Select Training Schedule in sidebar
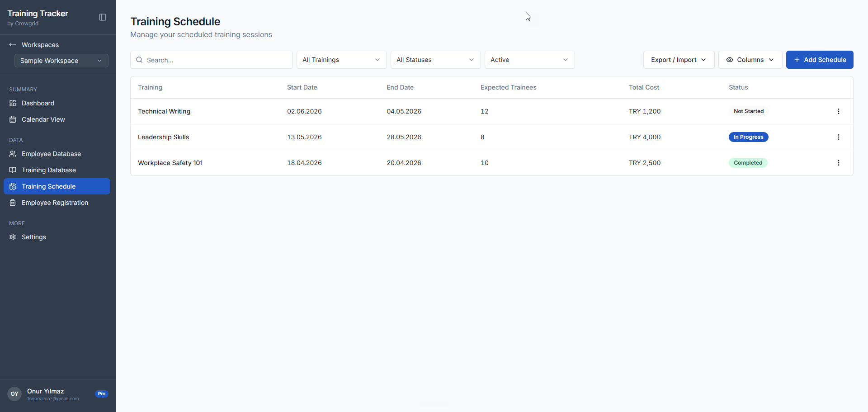Viewport: 868px width, 412px height. 57,186
